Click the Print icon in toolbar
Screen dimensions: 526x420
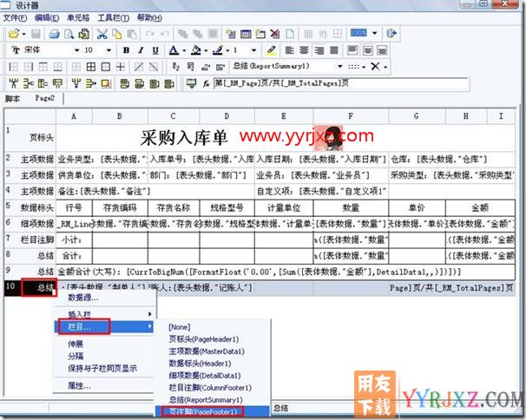[53, 34]
